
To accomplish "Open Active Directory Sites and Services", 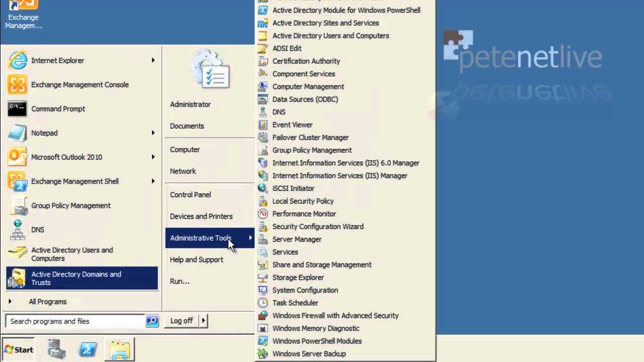I will coord(326,23).
